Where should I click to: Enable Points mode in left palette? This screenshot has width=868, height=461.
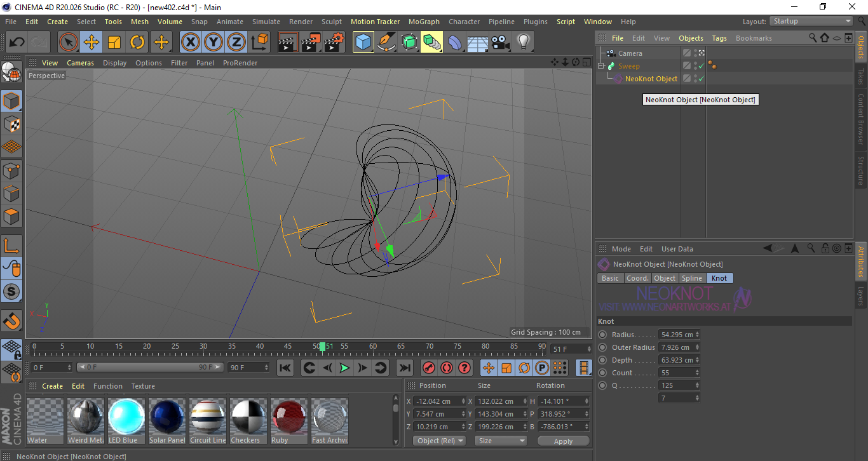point(11,170)
